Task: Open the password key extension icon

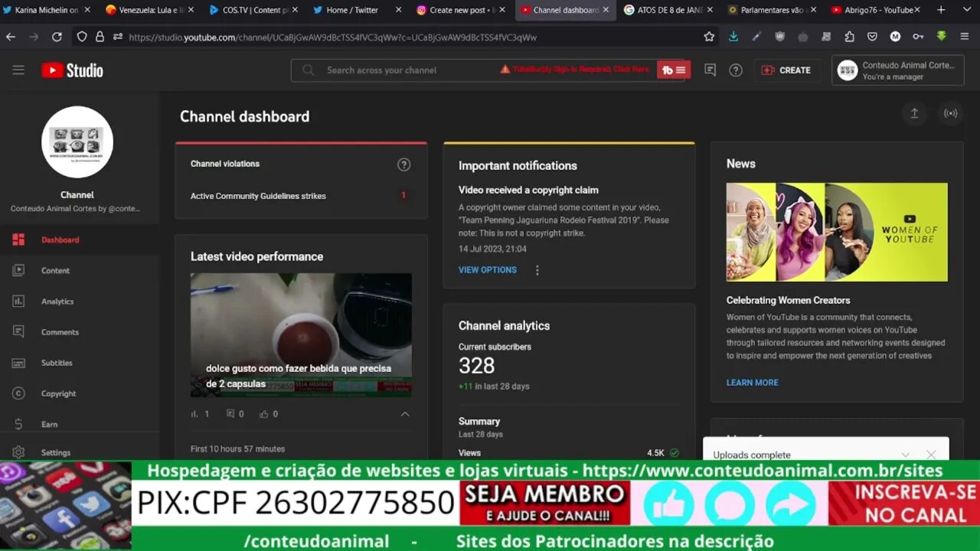Action: tap(918, 37)
